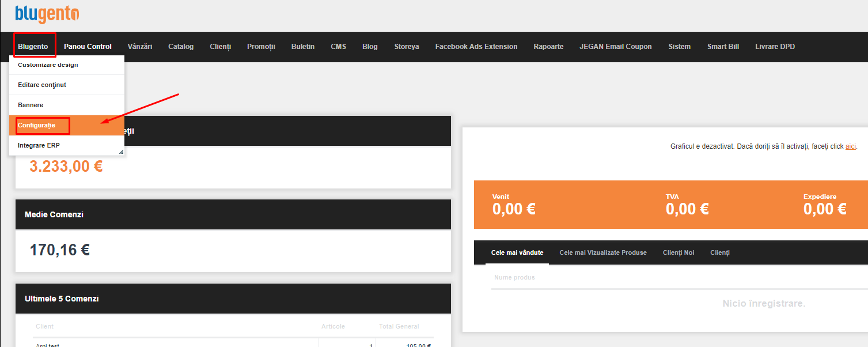
Task: Click the 3.233,00 € total value
Action: tap(66, 166)
